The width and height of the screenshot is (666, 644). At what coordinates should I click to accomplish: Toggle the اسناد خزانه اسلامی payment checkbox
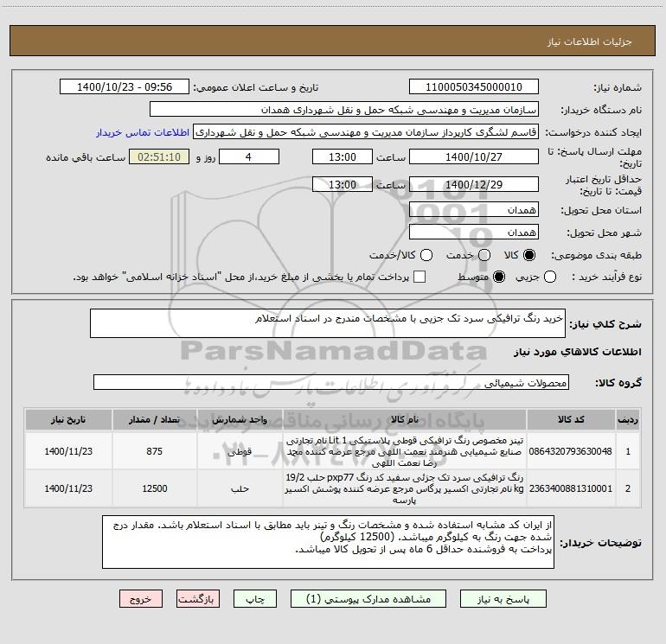[x=419, y=277]
